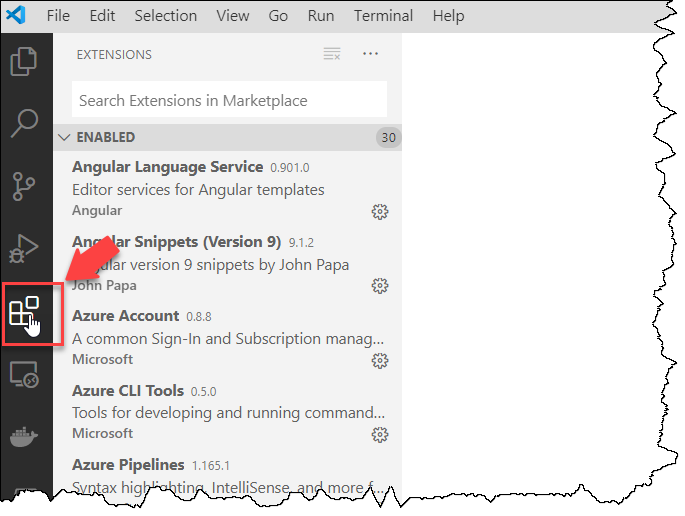This screenshot has height=516, width=685.
Task: Click 'A common Sign-In and Subscription' description
Action: 228,339
